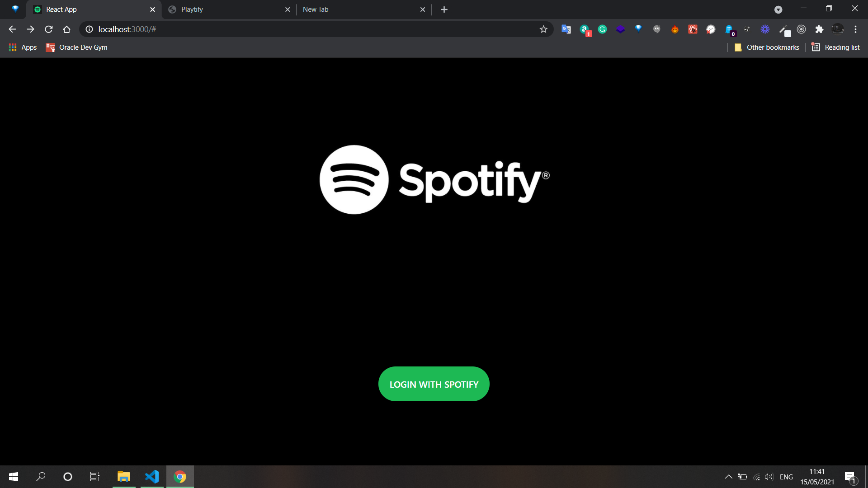Expand the tab search dropdown arrow
The width and height of the screenshot is (868, 488).
[778, 9]
